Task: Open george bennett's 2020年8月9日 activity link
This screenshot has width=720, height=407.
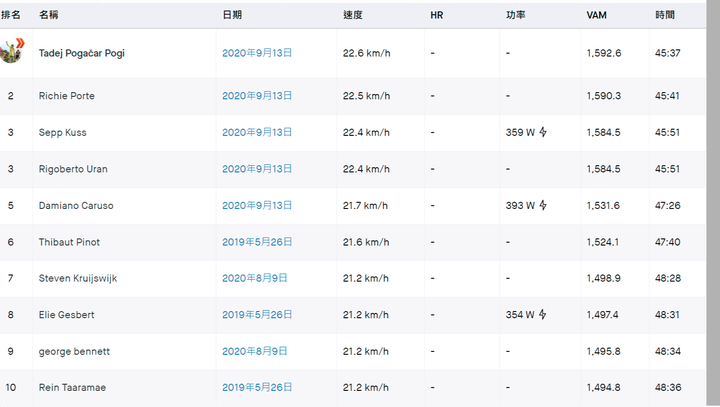Action: (x=255, y=351)
